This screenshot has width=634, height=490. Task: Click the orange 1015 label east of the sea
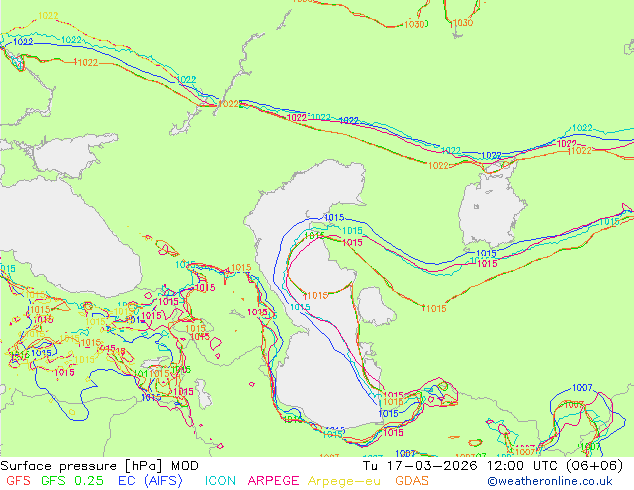coord(434,308)
